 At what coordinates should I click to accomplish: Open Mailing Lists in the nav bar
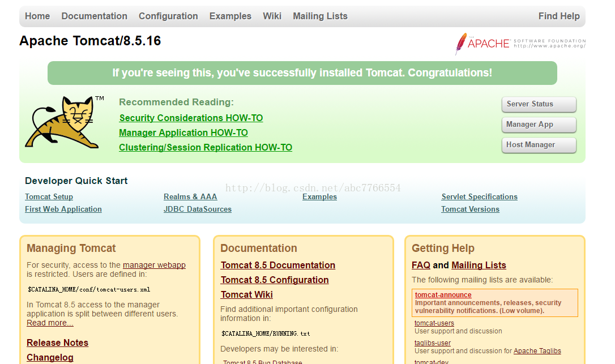click(320, 16)
